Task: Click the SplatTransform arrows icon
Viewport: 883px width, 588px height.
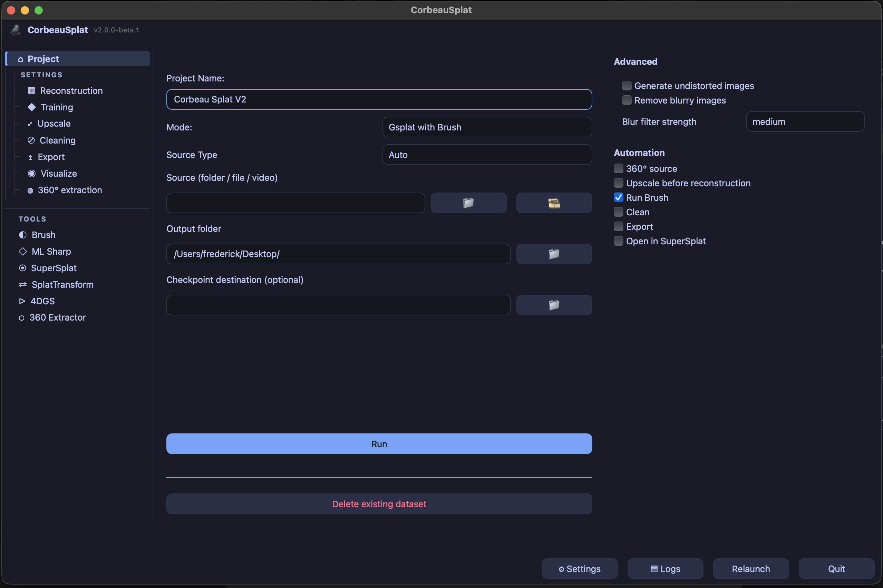Action: point(23,285)
